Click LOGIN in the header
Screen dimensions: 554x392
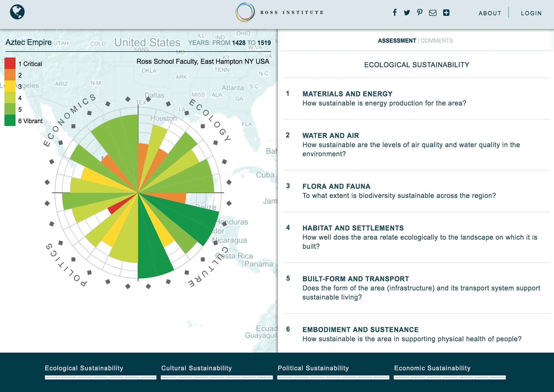point(531,13)
